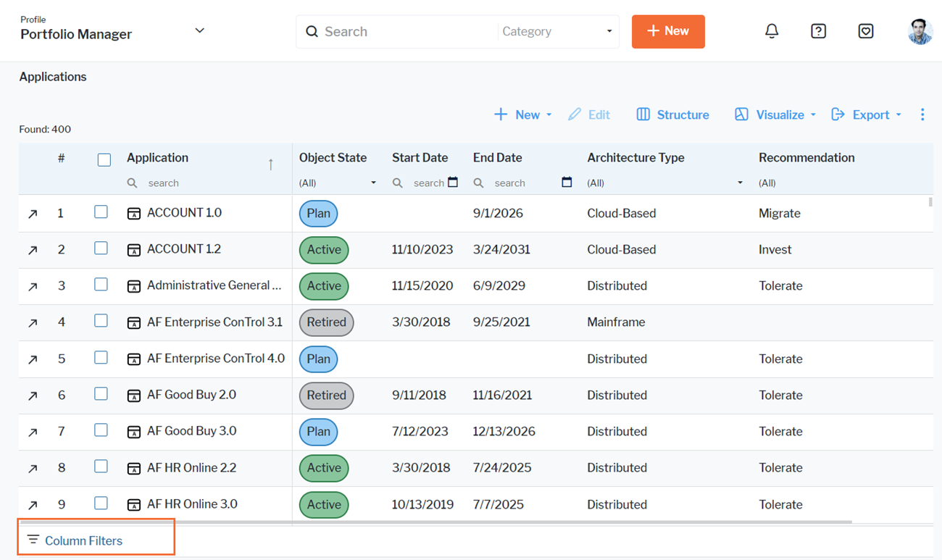Click the horizontal scrollbar below the table
The image size is (942, 560).
(x=435, y=522)
